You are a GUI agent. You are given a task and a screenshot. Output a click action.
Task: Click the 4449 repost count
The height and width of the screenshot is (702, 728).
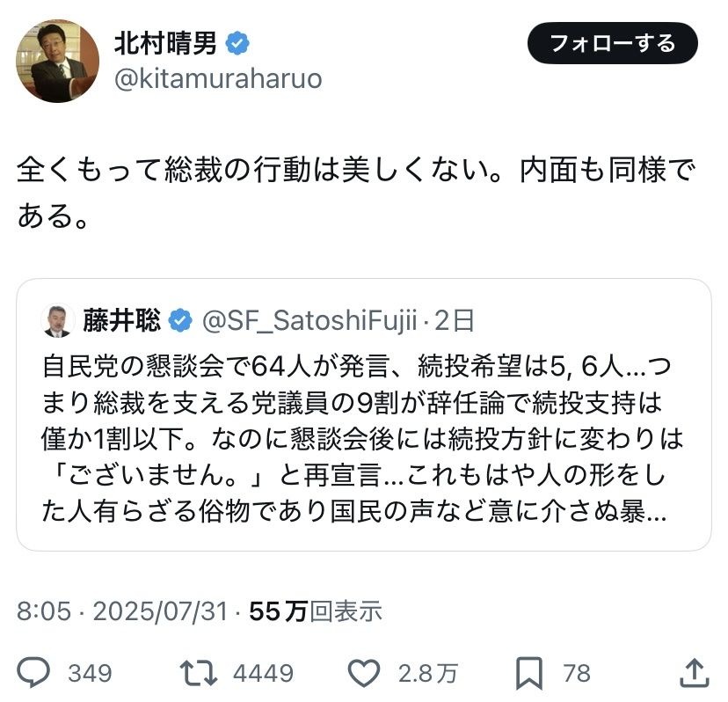point(263,674)
